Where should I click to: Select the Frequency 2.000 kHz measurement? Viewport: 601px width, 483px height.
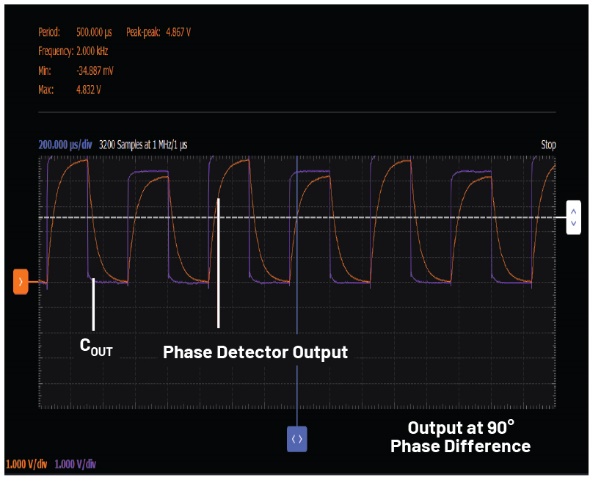pyautogui.click(x=73, y=51)
